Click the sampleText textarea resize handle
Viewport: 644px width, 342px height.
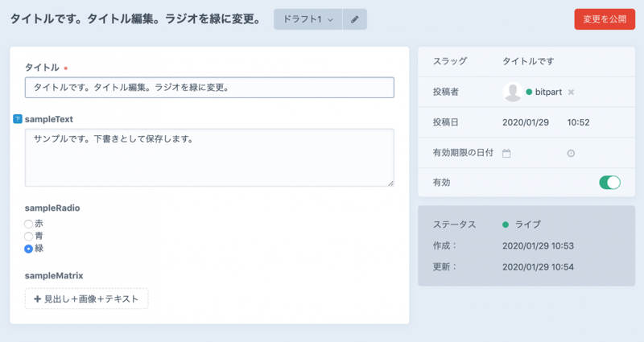pos(390,183)
